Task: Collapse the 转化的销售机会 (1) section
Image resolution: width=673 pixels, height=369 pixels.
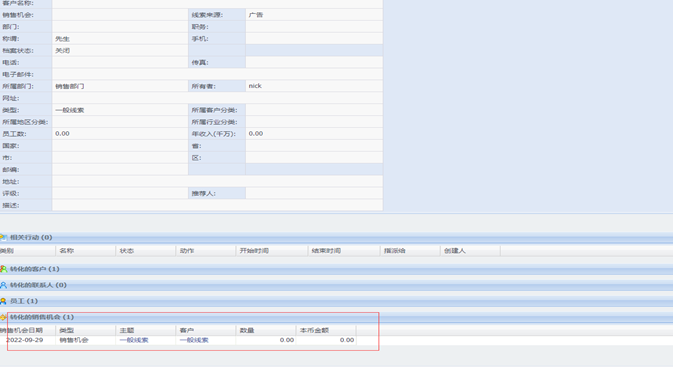Action: 42,317
